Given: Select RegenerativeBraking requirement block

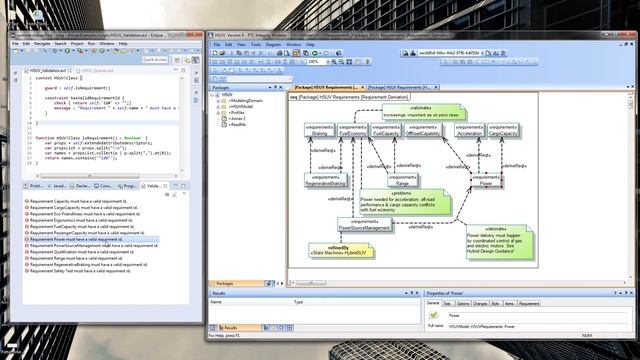Looking at the screenshot, I should point(326,180).
